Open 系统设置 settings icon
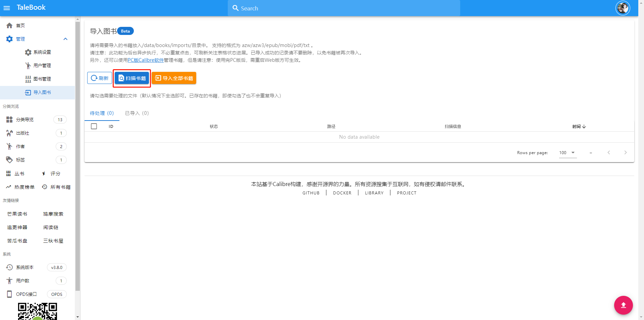The height and width of the screenshot is (320, 644). tap(28, 52)
